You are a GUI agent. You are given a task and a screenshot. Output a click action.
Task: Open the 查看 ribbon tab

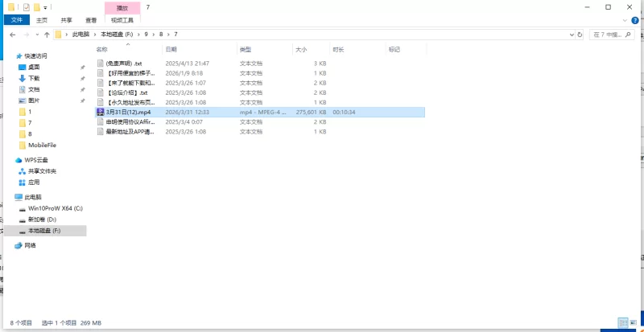tap(91, 20)
